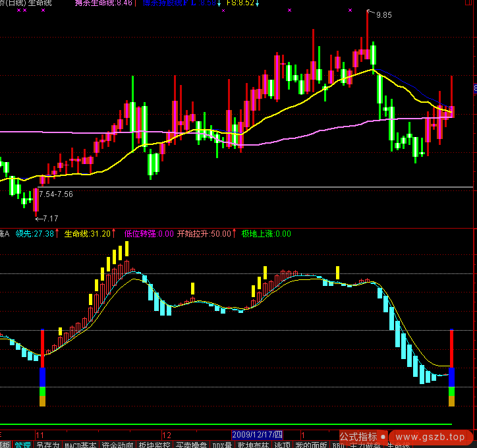
Task: Click the 公式指标 watermark link
Action: [x=358, y=436]
